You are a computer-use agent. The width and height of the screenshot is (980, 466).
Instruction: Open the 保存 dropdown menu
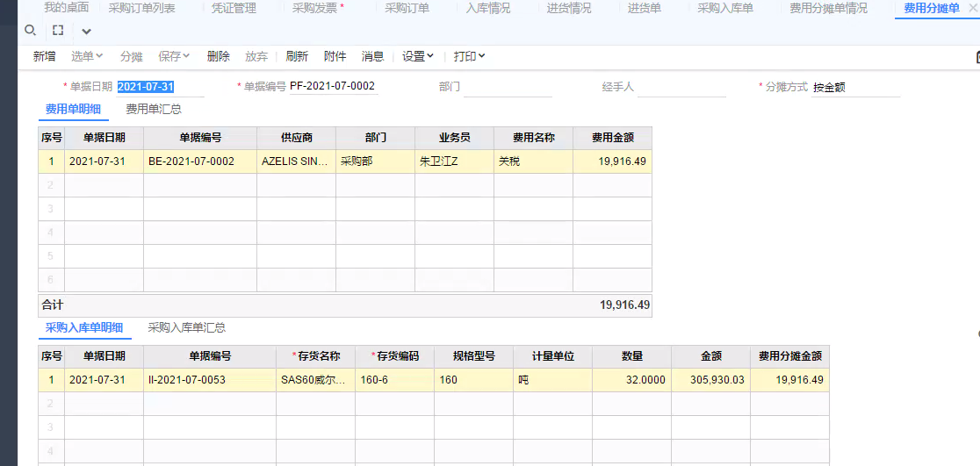[x=174, y=56]
